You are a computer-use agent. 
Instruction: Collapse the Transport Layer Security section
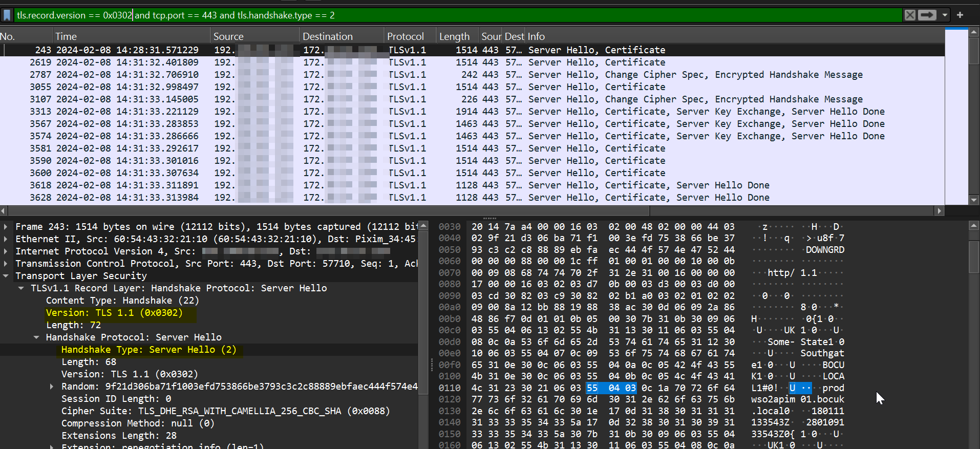(6, 276)
